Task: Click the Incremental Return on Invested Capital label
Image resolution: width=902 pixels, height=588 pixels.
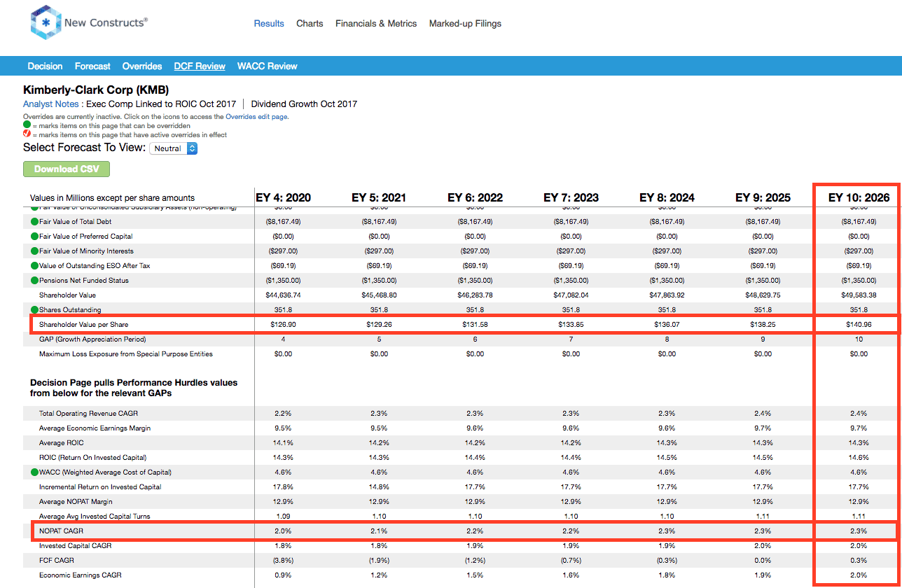Action: point(100,487)
